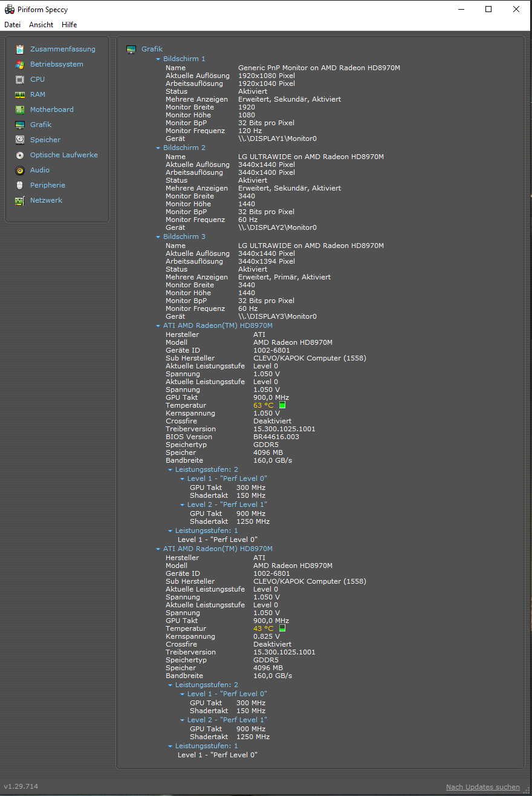Select the Peripherie section label

coord(48,185)
